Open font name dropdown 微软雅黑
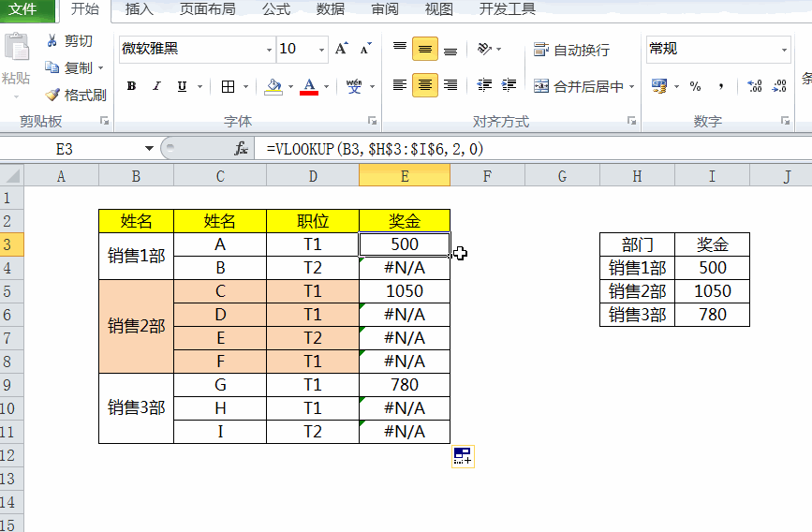Screen dimensions: 812x532 coord(270,50)
